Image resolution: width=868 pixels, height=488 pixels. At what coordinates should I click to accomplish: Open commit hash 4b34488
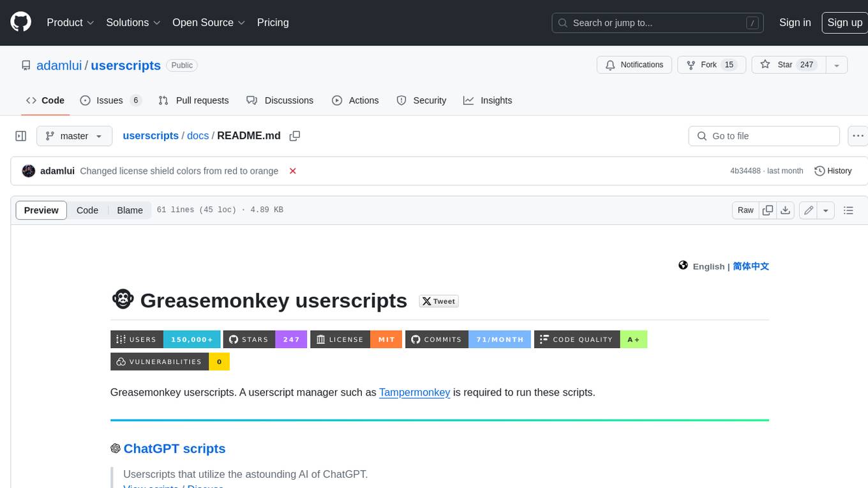[745, 171]
